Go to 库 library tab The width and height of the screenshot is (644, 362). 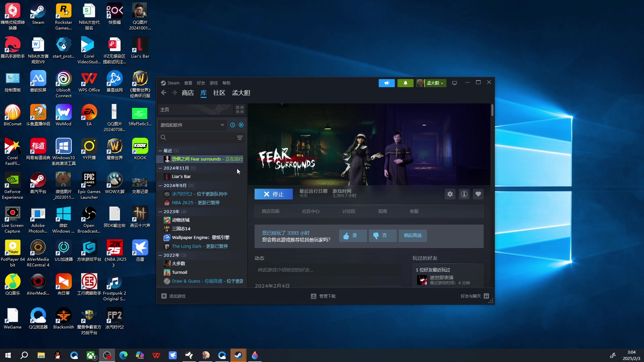point(204,93)
